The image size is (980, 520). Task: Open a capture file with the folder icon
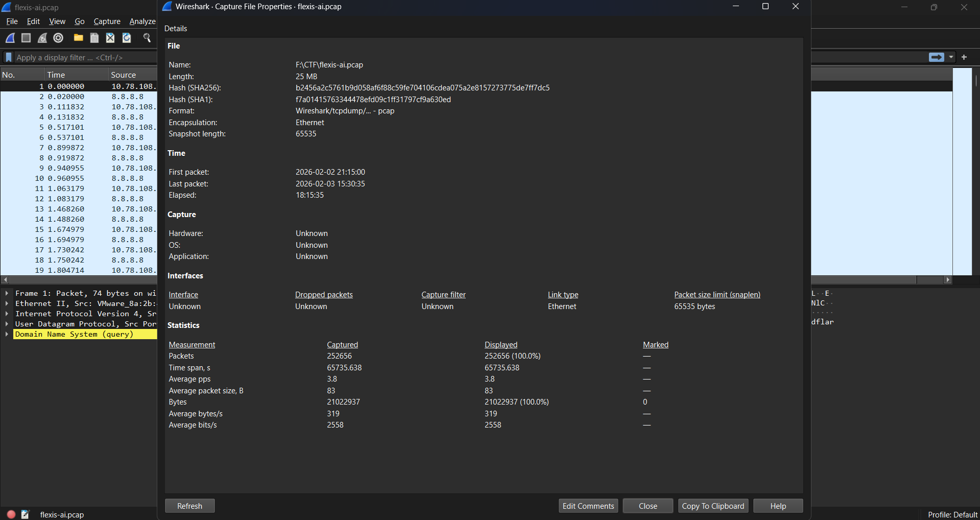pos(78,38)
